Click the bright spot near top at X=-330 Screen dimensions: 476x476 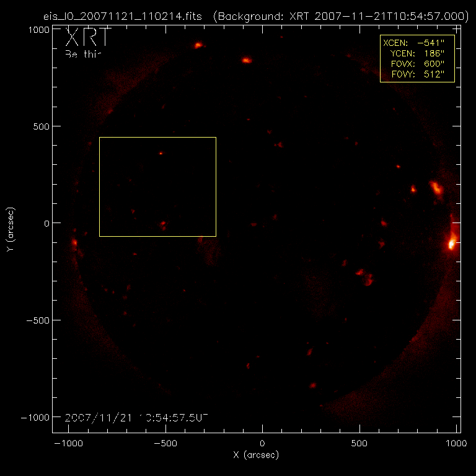[x=198, y=45]
